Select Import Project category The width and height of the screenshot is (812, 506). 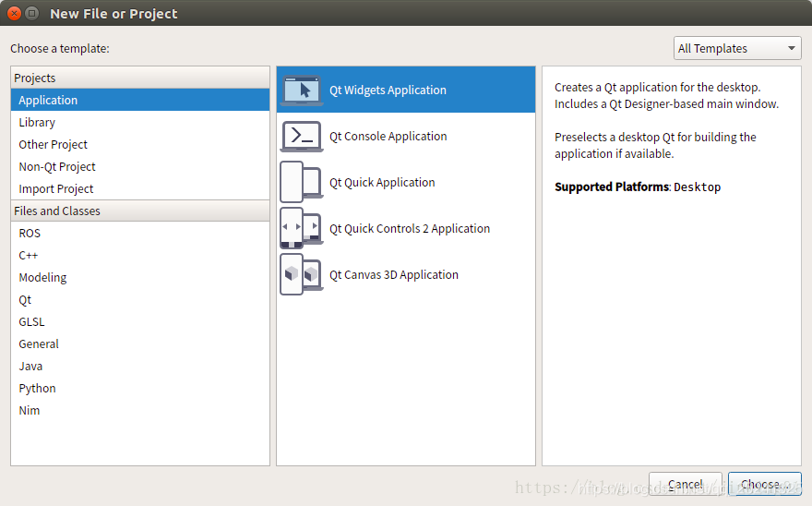[140, 188]
